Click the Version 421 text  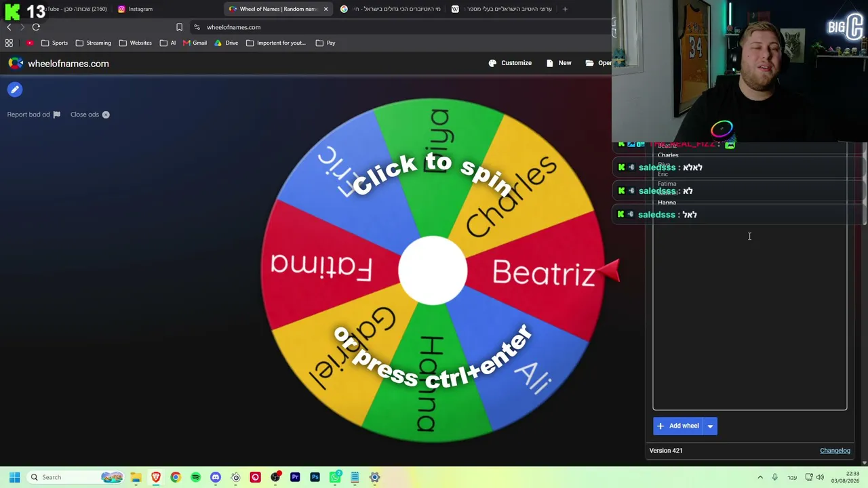[x=666, y=451]
